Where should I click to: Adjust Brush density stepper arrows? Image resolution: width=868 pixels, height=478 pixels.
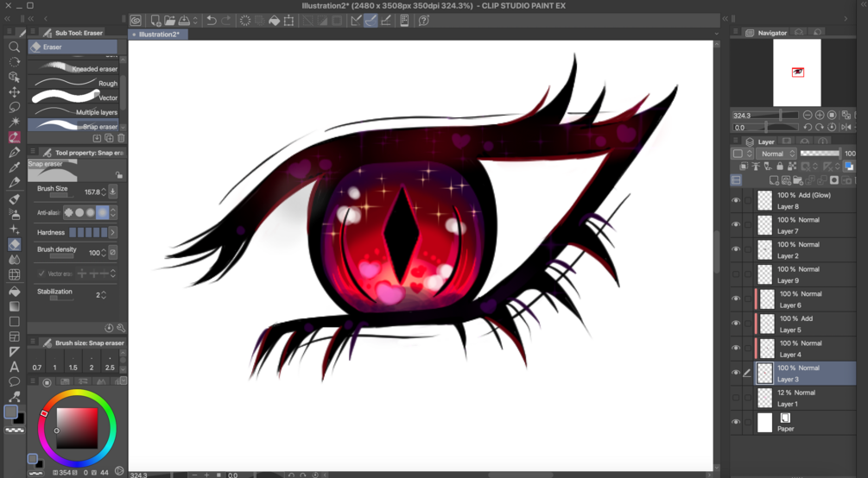coord(104,253)
